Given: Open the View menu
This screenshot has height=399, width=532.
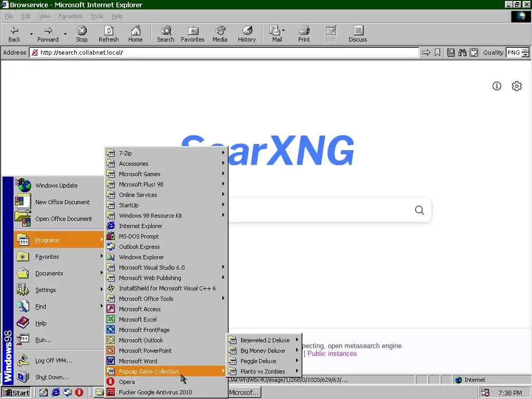Looking at the screenshot, I should [45, 16].
